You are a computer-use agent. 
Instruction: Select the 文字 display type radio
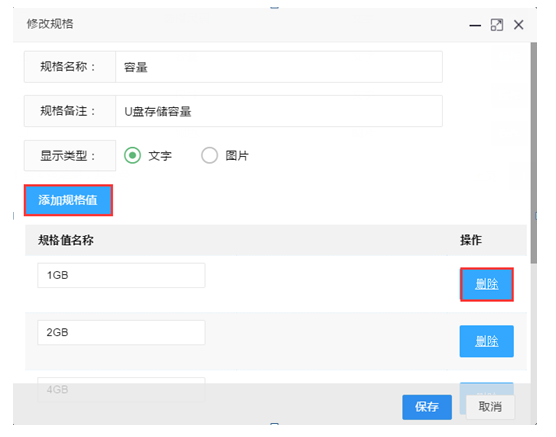(x=133, y=155)
